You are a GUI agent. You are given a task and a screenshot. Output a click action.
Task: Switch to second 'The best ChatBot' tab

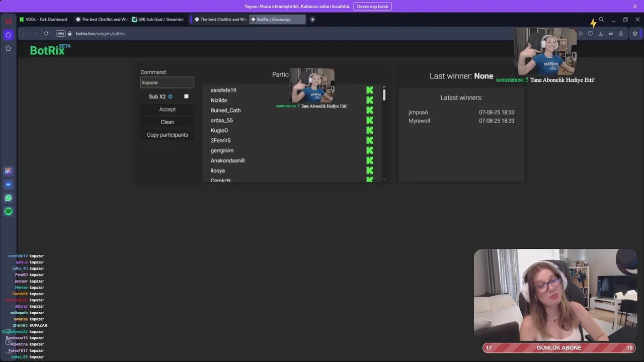point(220,20)
